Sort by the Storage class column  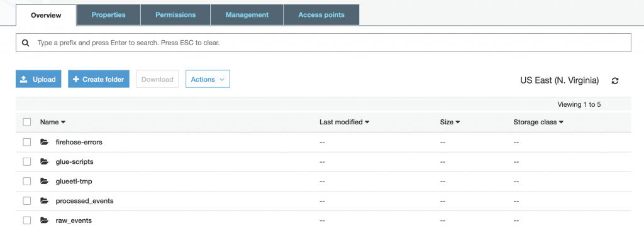click(x=538, y=122)
